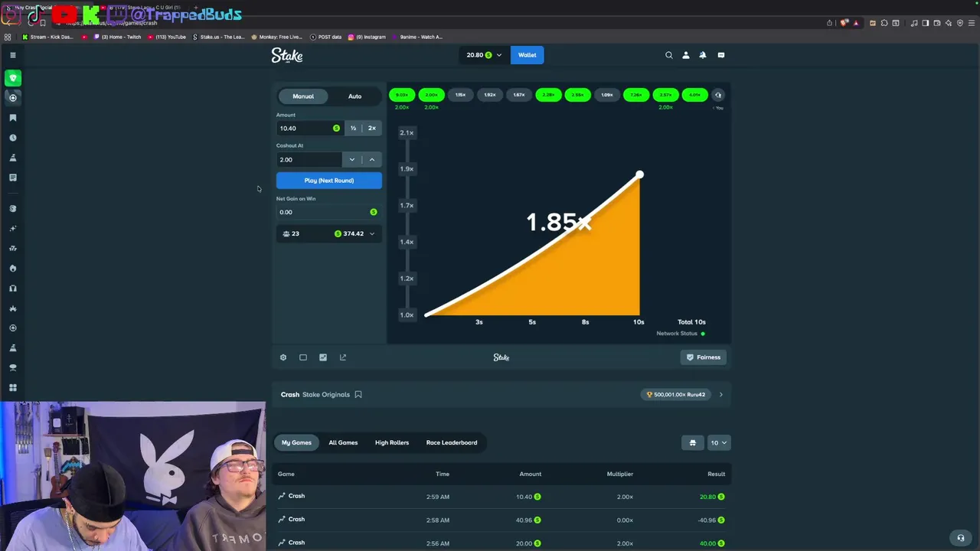
Task: Click the headset icon in Stake sidebar
Action: pyautogui.click(x=13, y=289)
